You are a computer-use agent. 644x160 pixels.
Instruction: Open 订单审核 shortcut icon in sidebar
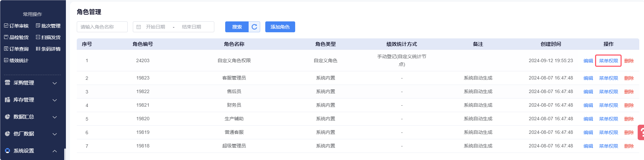pos(6,26)
